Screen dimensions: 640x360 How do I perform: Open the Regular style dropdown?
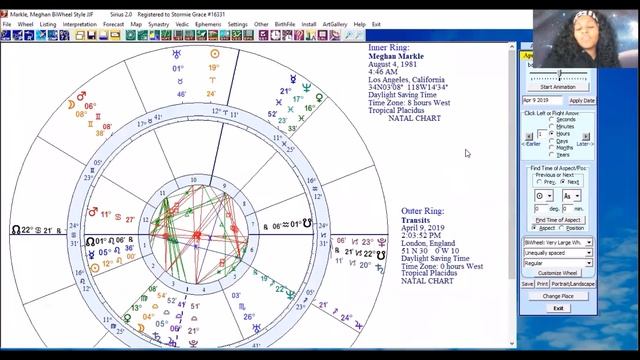[x=558, y=263]
